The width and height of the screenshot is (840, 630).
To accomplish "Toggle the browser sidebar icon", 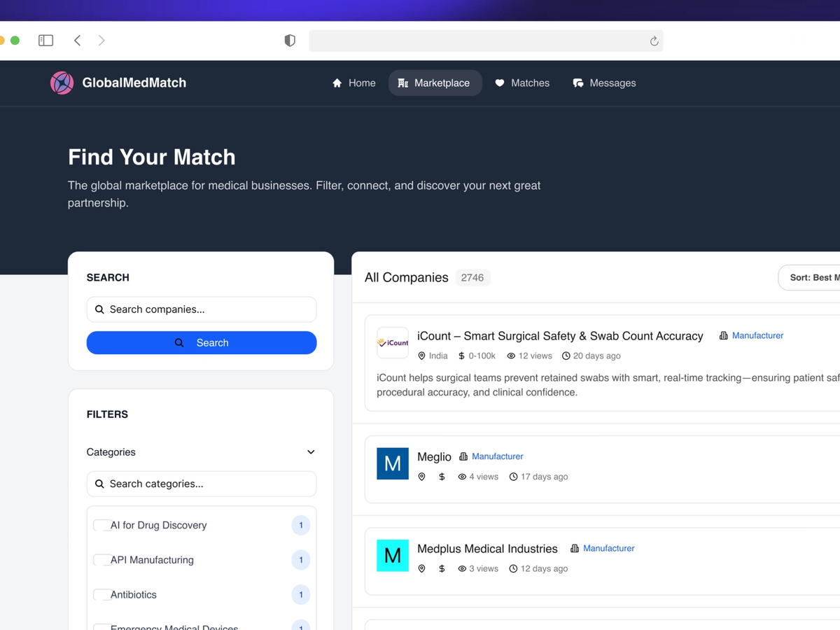I will coord(45,41).
